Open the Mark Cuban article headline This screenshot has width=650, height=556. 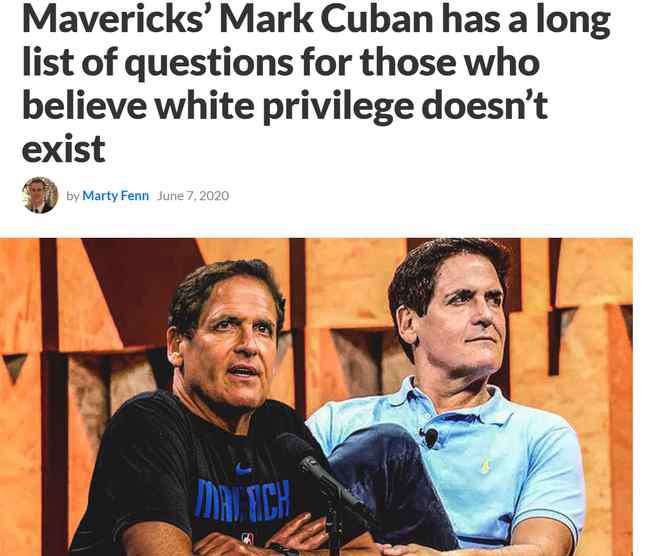coord(316,83)
